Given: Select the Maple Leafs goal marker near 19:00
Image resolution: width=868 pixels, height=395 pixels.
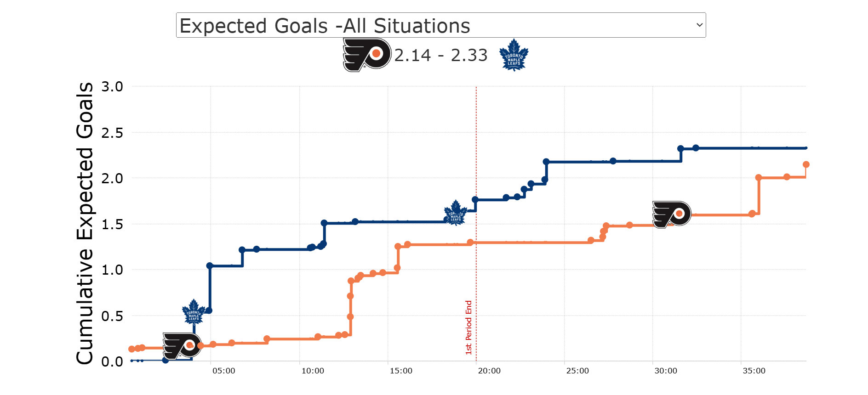Looking at the screenshot, I should 455,213.
